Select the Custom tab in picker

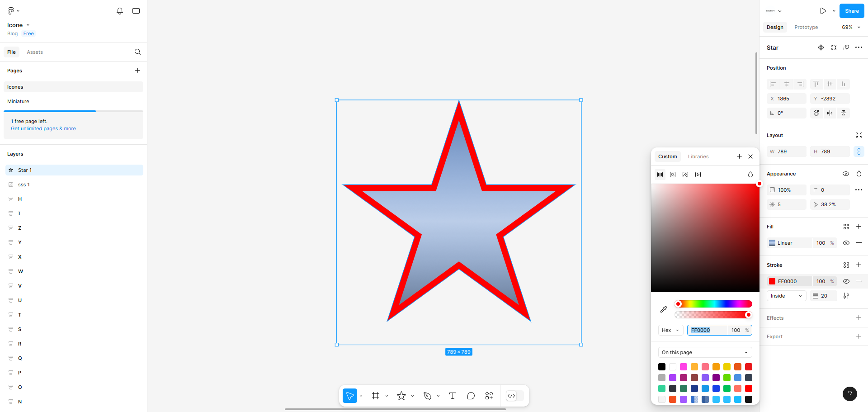pos(668,156)
